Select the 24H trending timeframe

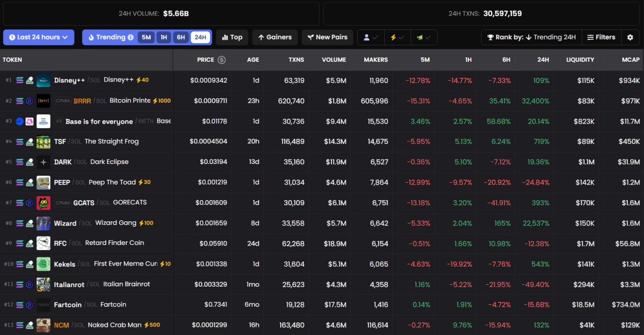[x=200, y=37]
